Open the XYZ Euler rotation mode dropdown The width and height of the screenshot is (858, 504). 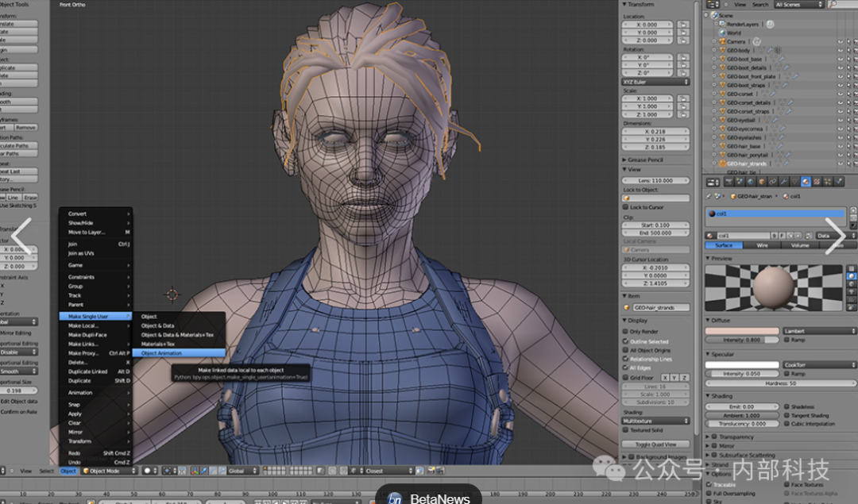pos(655,82)
